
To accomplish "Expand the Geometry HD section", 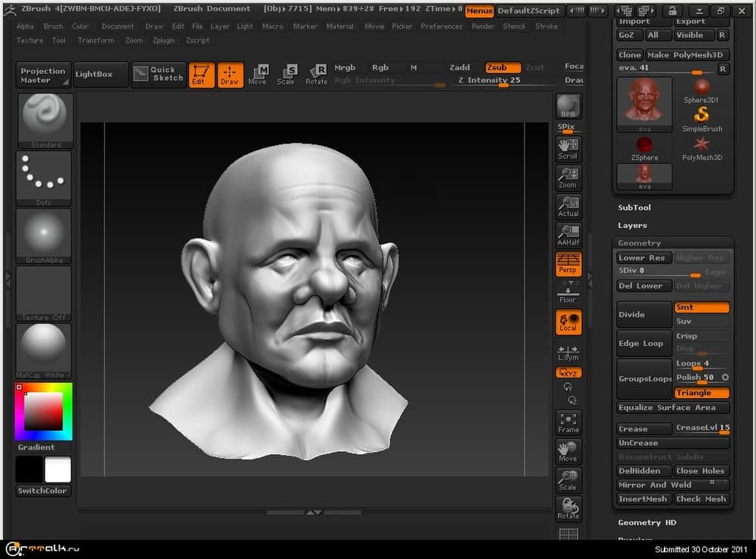I will pyautogui.click(x=647, y=523).
